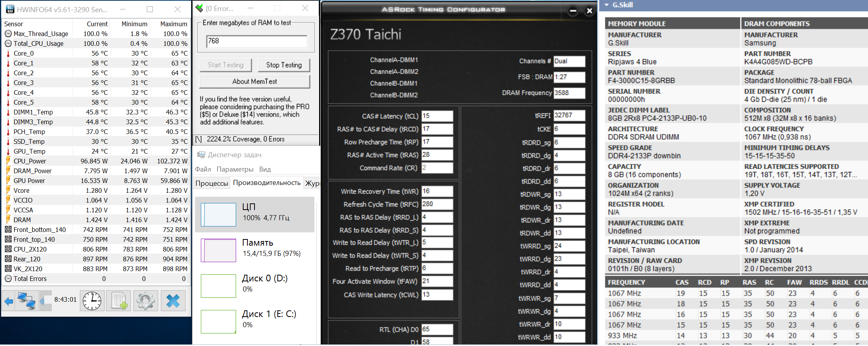Click the blue left arrow in HWiNFO toolbar
The width and height of the screenshot is (868, 346).
(x=8, y=301)
